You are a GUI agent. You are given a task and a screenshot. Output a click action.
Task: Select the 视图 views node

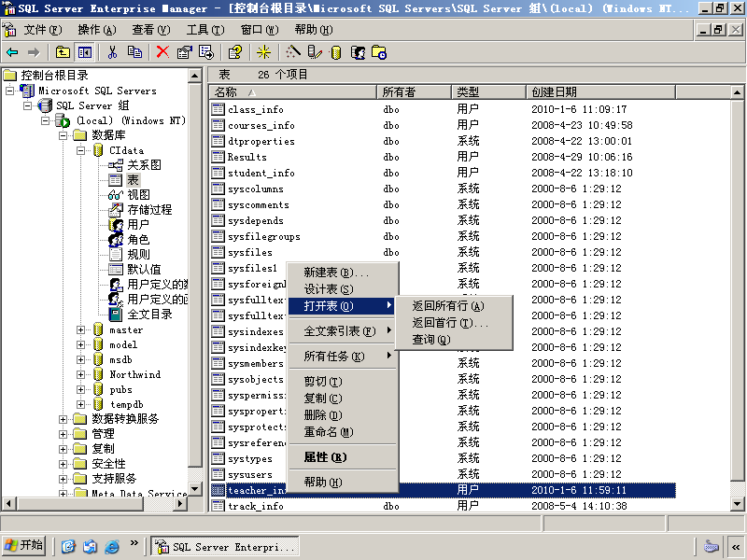pyautogui.click(x=138, y=195)
